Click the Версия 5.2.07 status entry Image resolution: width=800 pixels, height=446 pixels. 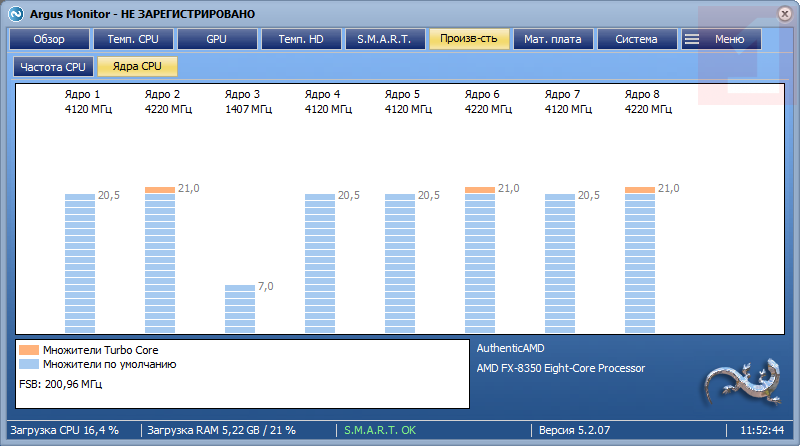tap(574, 430)
